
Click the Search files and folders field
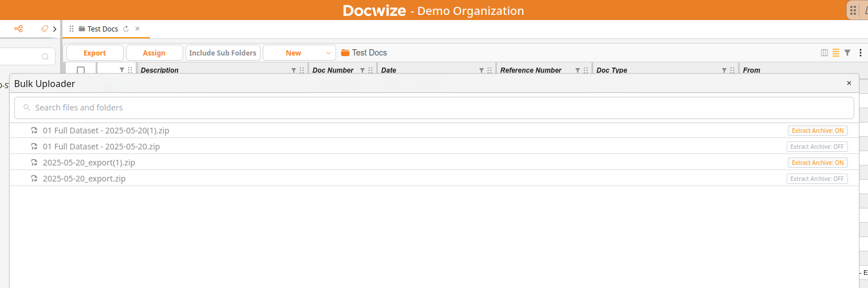pos(434,108)
